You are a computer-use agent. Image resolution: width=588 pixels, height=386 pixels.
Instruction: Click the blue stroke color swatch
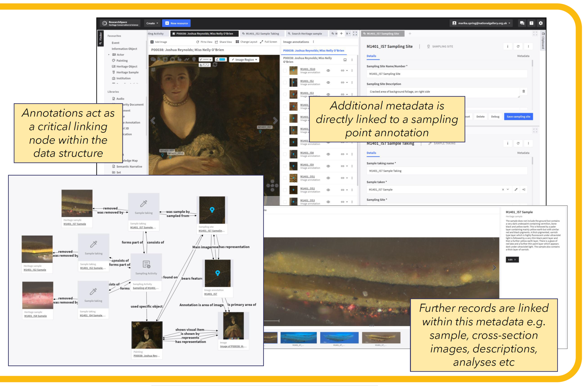(x=222, y=60)
